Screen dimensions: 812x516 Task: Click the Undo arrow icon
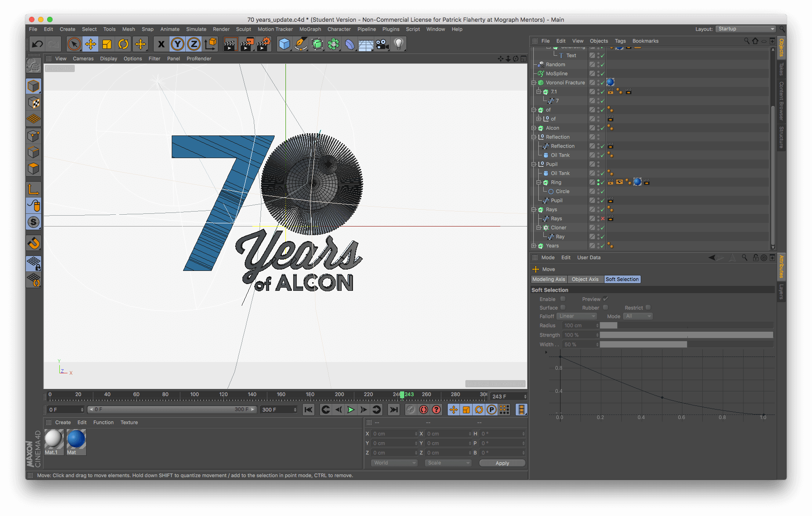[x=37, y=44]
